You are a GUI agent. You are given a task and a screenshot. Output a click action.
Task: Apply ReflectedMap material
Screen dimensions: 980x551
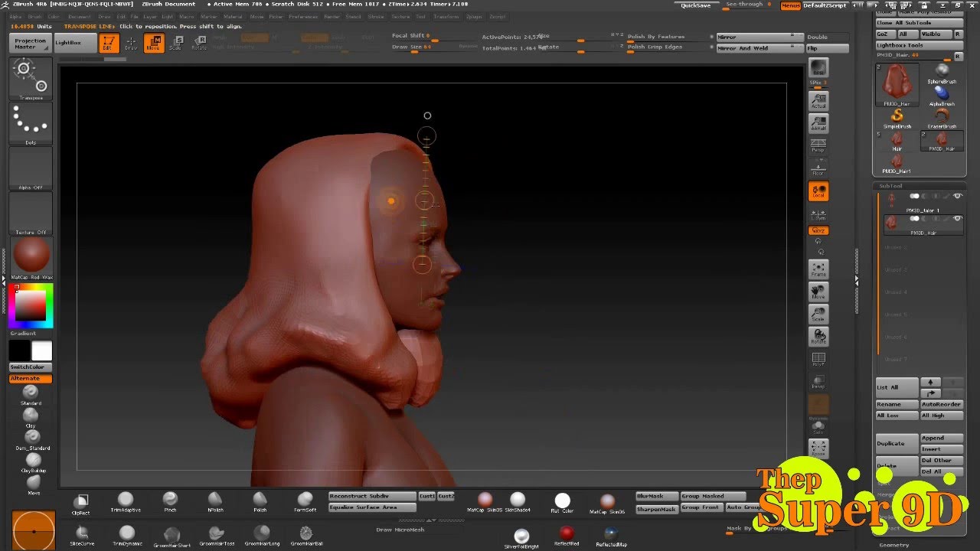click(x=610, y=536)
